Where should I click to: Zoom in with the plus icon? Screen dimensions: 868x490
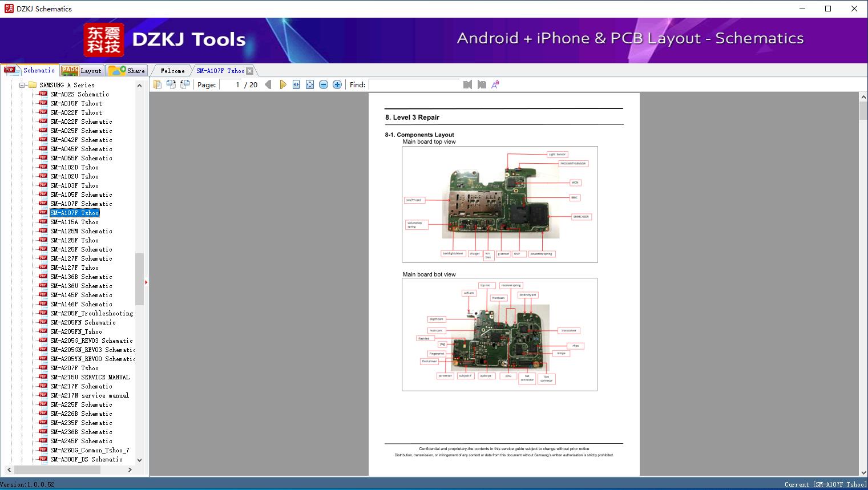[x=337, y=84]
